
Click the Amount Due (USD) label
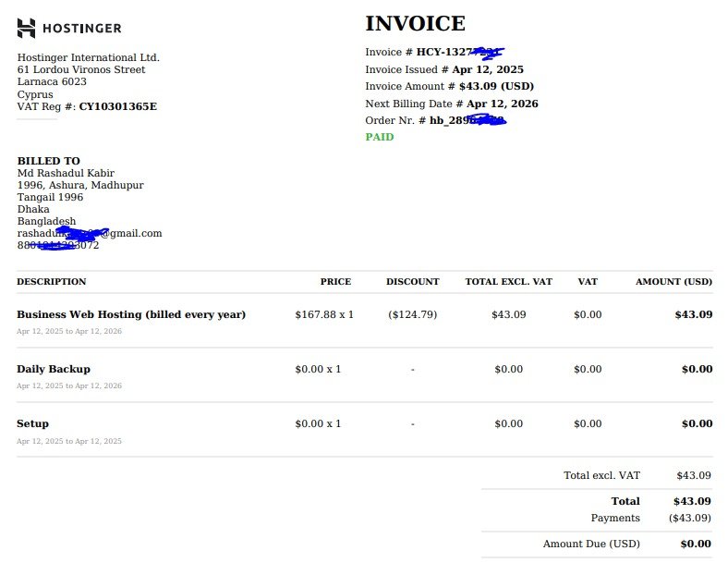[x=591, y=544]
